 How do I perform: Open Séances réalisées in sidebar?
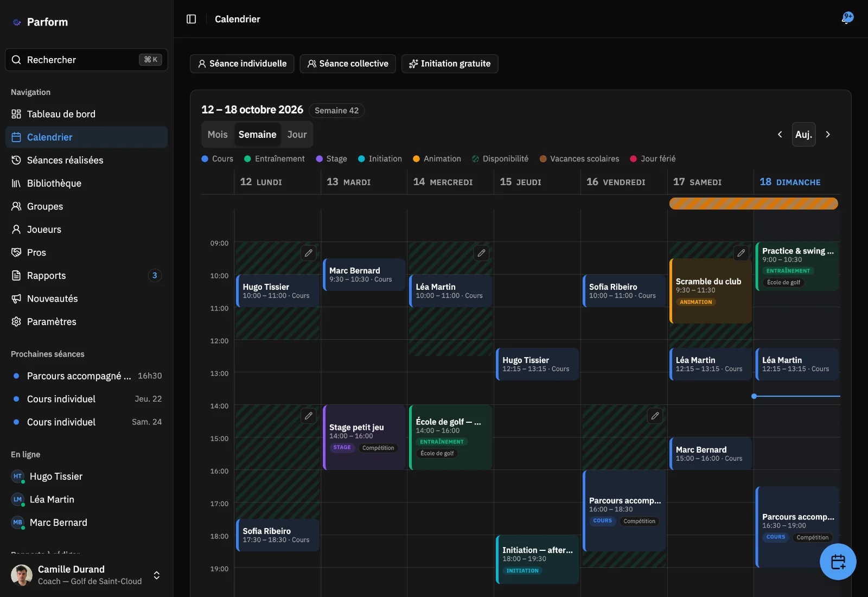pyautogui.click(x=87, y=160)
